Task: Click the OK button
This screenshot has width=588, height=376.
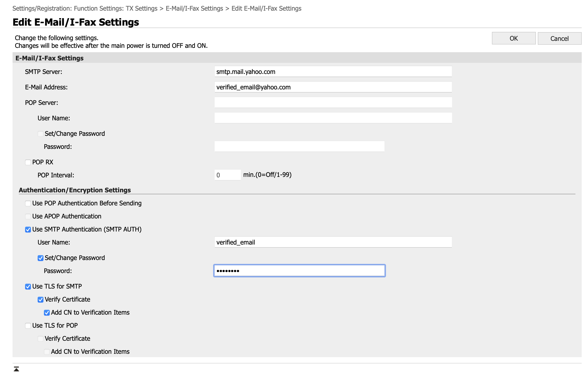Action: point(513,38)
